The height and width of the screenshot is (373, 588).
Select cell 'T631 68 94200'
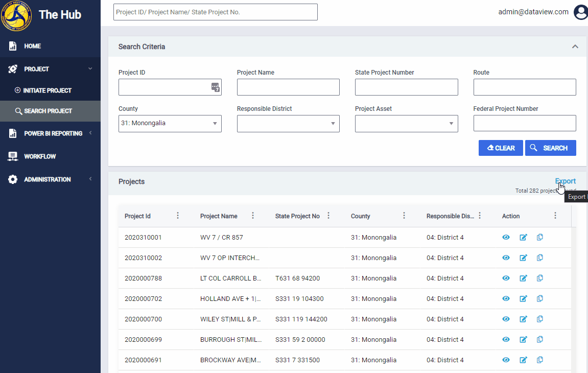click(297, 278)
